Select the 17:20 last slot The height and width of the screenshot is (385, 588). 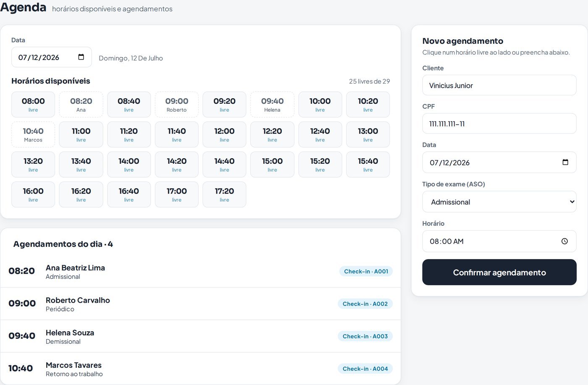(224, 194)
